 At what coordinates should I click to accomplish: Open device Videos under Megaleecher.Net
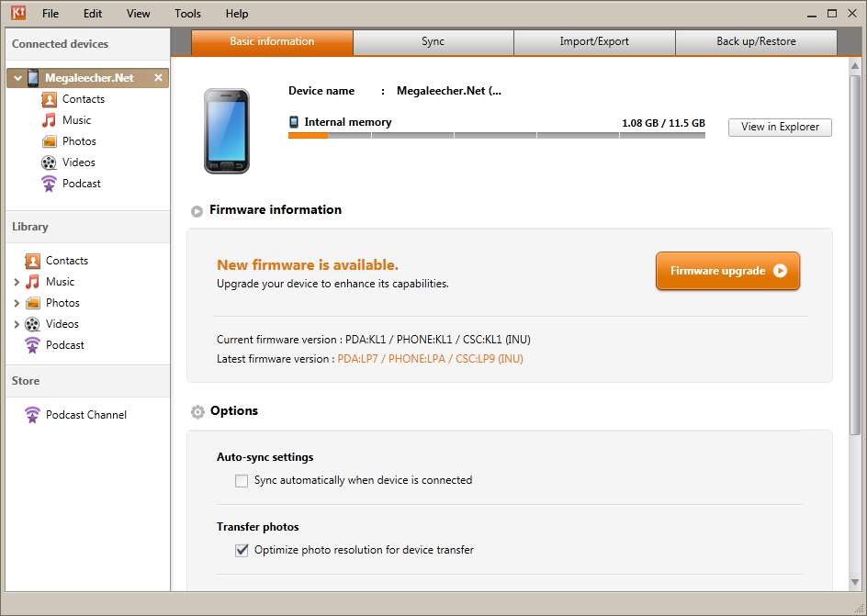pyautogui.click(x=78, y=162)
